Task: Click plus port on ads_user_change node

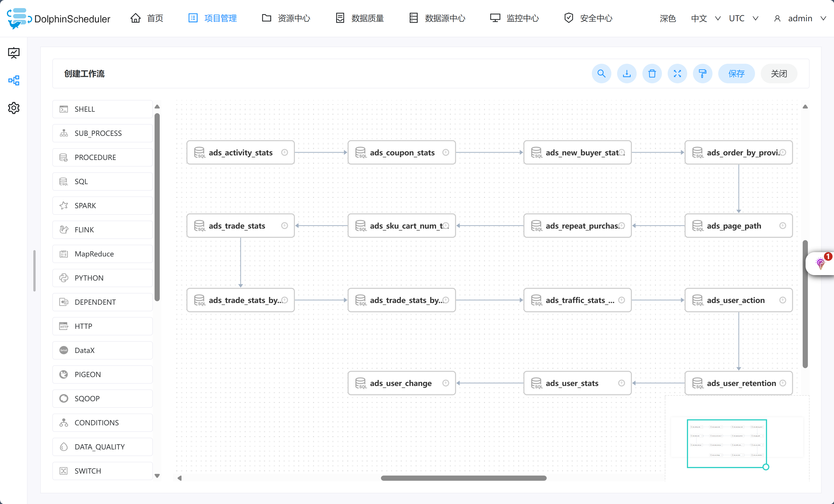Action: click(446, 383)
